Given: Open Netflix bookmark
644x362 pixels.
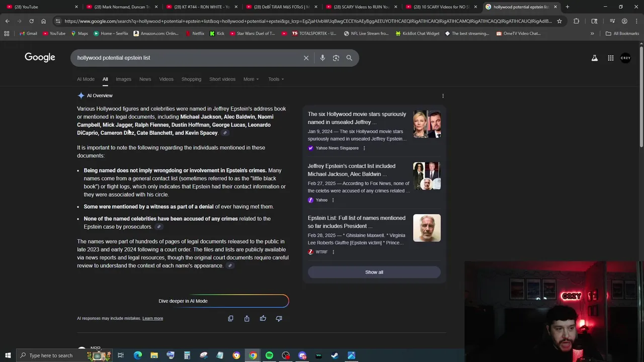Looking at the screenshot, I should [194, 34].
